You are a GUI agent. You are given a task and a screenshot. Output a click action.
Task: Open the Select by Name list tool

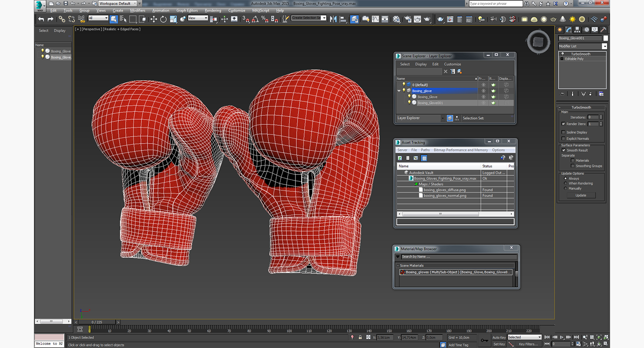pos(123,19)
